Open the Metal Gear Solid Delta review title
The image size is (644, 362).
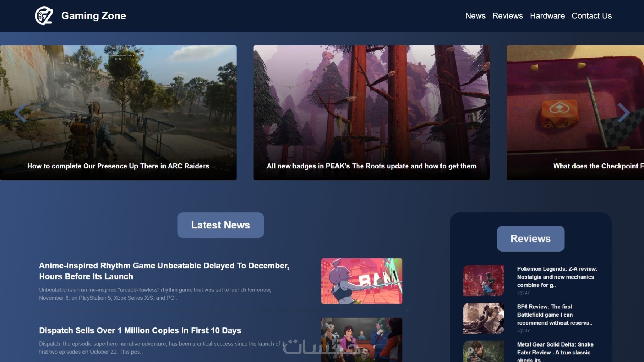[555, 352]
